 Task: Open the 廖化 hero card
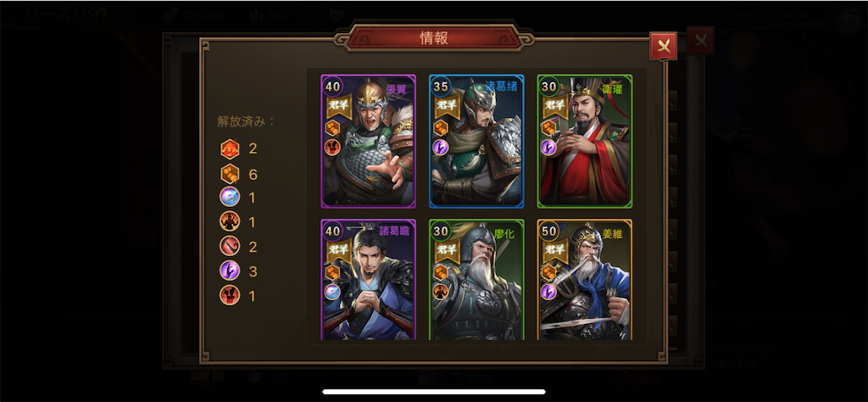(x=476, y=280)
